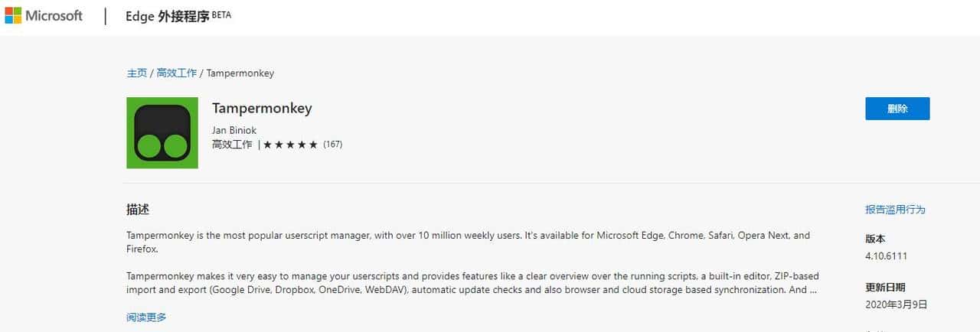Screen dimensions: 980x332
Task: Click the Tampermonkey extension icon
Action: [x=162, y=133]
